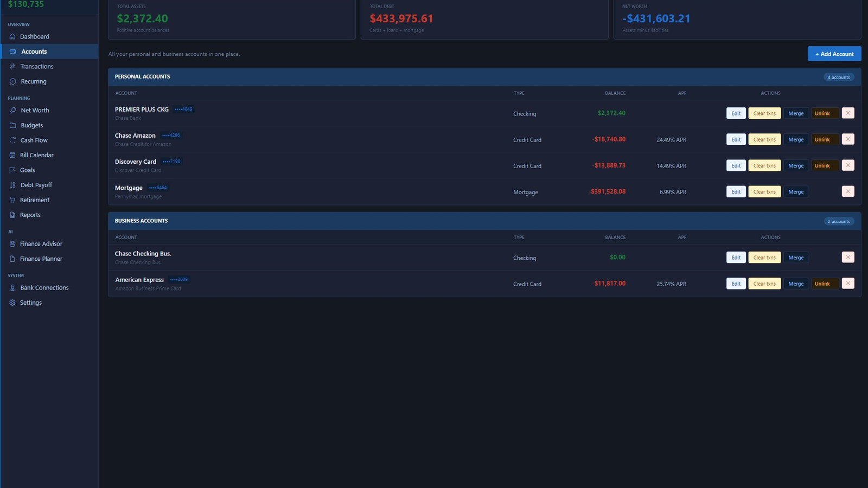Viewport: 868px width, 488px height.
Task: Unlink the Discovery Card account
Action: point(825,165)
